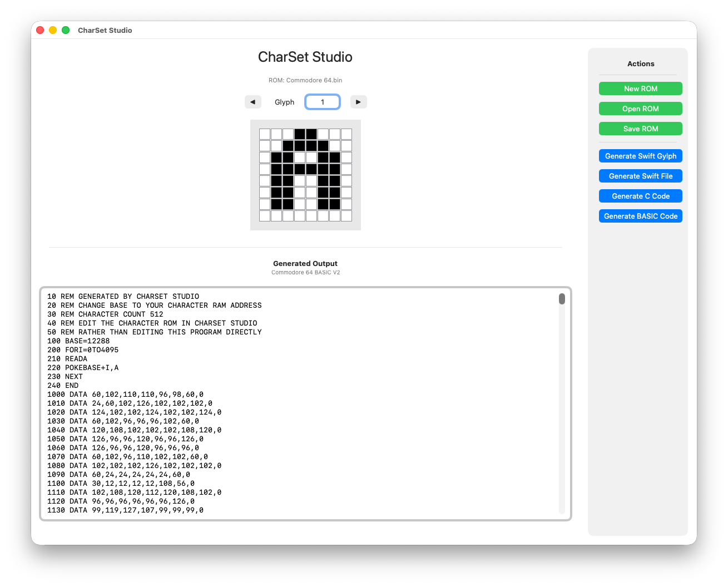Click the line '200 FORI=0TO4095'

click(x=83, y=350)
